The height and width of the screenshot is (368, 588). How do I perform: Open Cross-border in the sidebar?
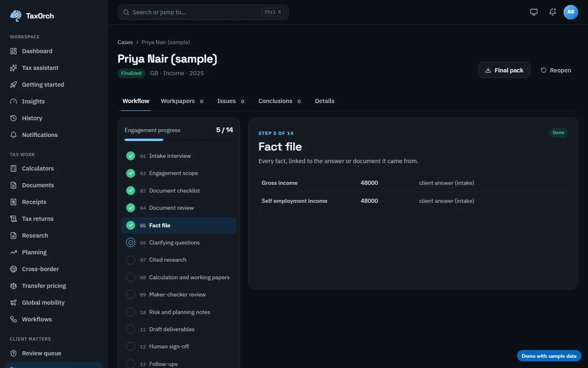pos(53,269)
